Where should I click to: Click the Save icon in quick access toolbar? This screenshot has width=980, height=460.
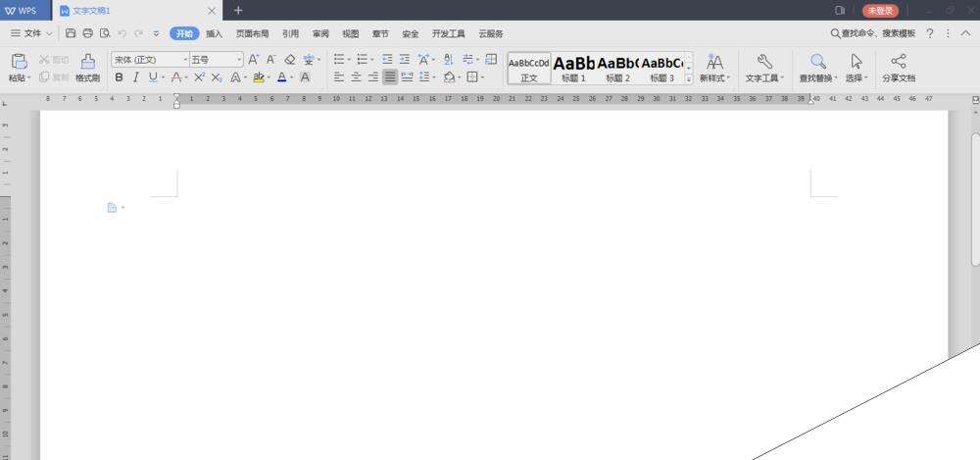(71, 33)
